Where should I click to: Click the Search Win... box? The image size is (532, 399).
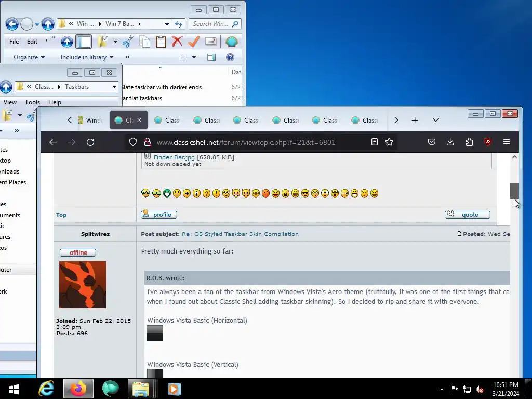point(215,24)
